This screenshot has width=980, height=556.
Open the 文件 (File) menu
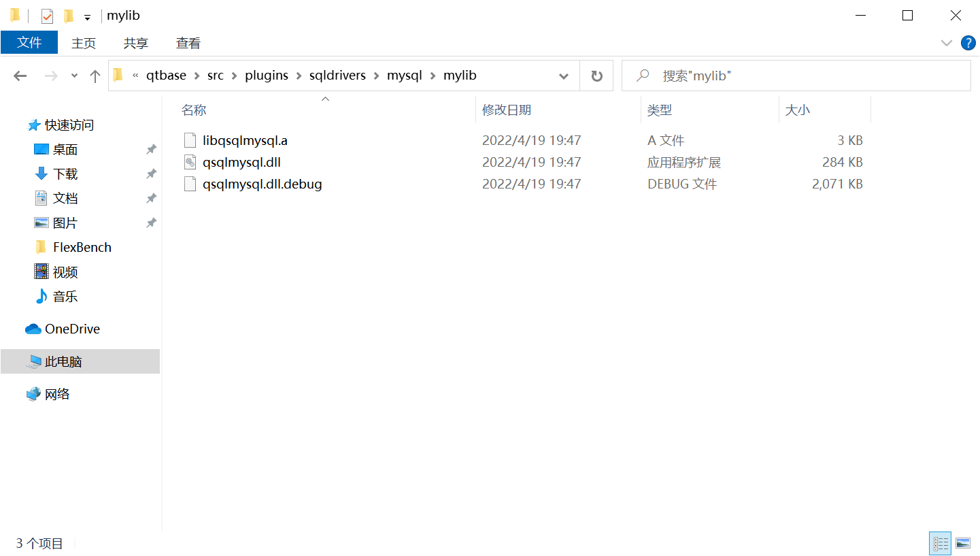(x=29, y=42)
